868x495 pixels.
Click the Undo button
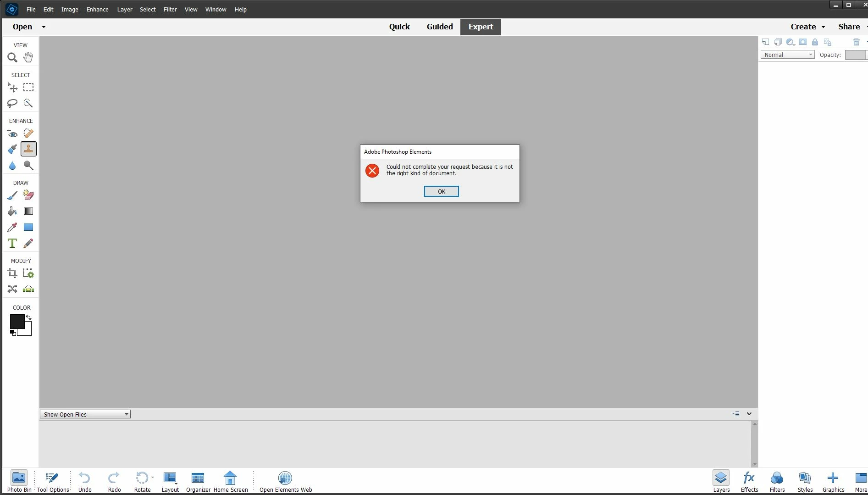pos(85,481)
